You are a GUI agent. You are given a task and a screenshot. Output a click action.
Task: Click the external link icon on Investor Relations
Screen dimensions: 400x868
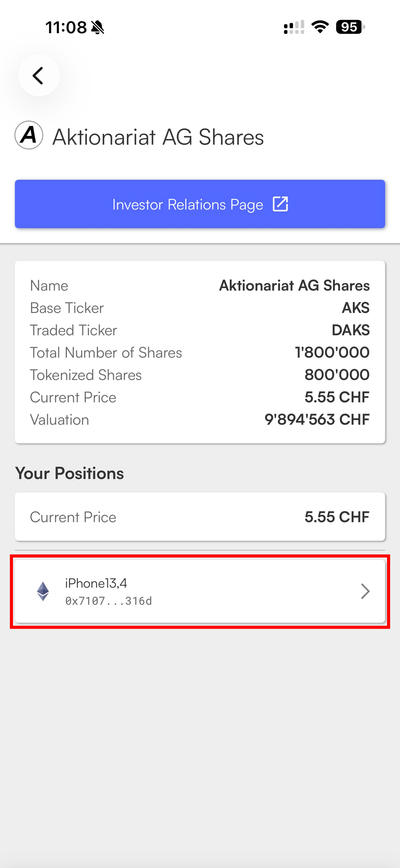280,204
